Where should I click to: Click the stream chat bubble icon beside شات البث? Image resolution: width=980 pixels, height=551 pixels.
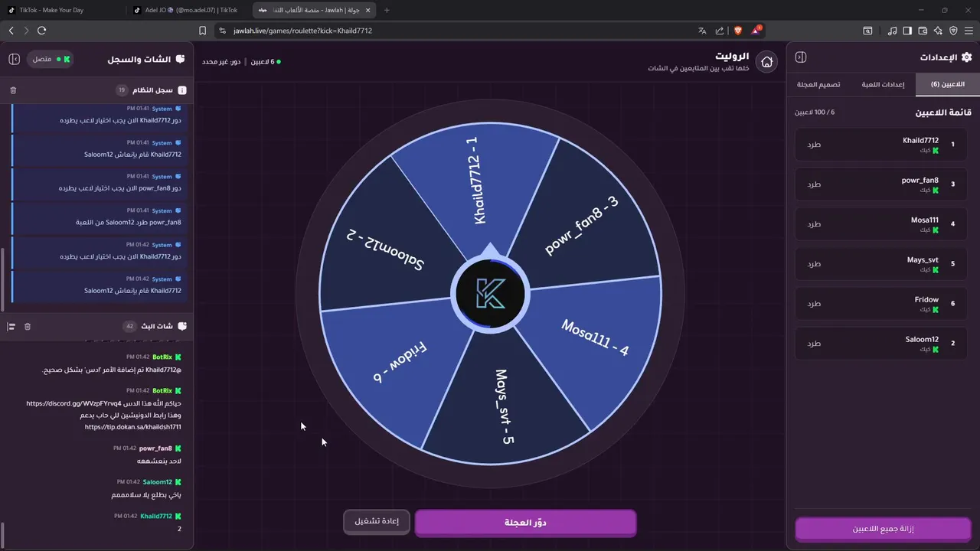click(182, 326)
